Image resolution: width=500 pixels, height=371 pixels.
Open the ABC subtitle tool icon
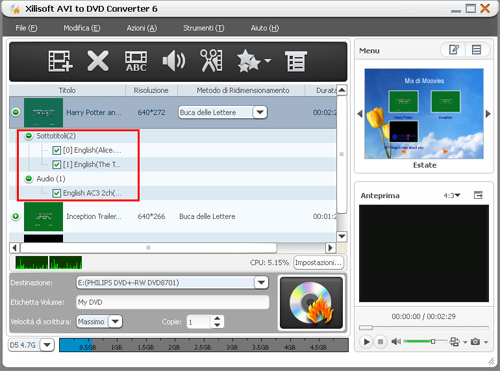pos(136,61)
